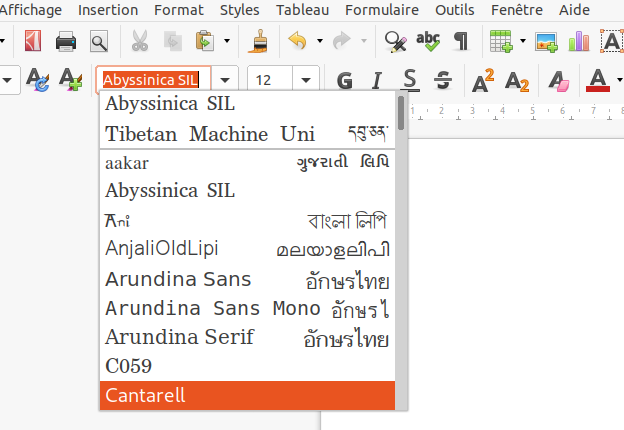
Task: Open the Aide menu
Action: point(574,10)
